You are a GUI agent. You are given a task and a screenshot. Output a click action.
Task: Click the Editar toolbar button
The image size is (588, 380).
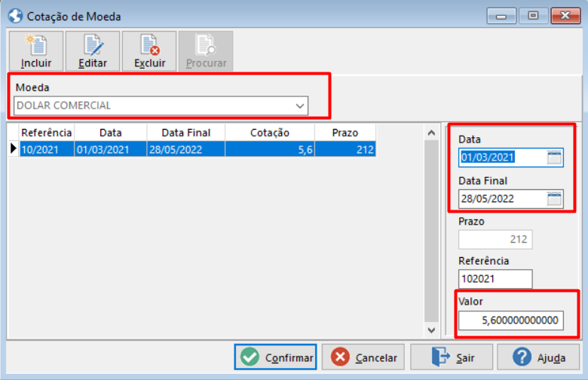(x=93, y=51)
